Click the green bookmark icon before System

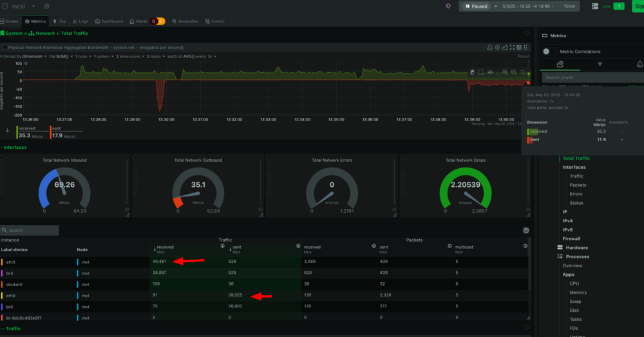[x=3, y=34]
